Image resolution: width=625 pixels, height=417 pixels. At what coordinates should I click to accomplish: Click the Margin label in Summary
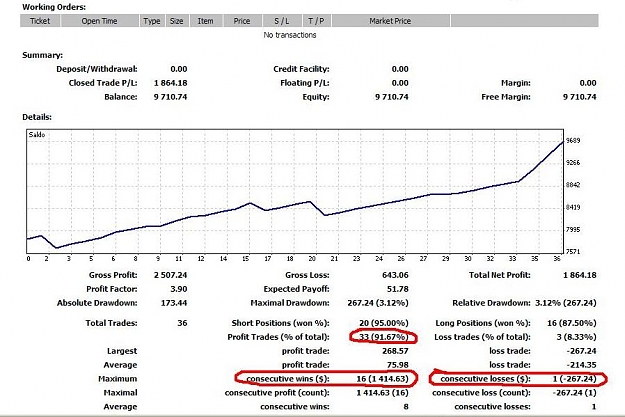tap(516, 83)
